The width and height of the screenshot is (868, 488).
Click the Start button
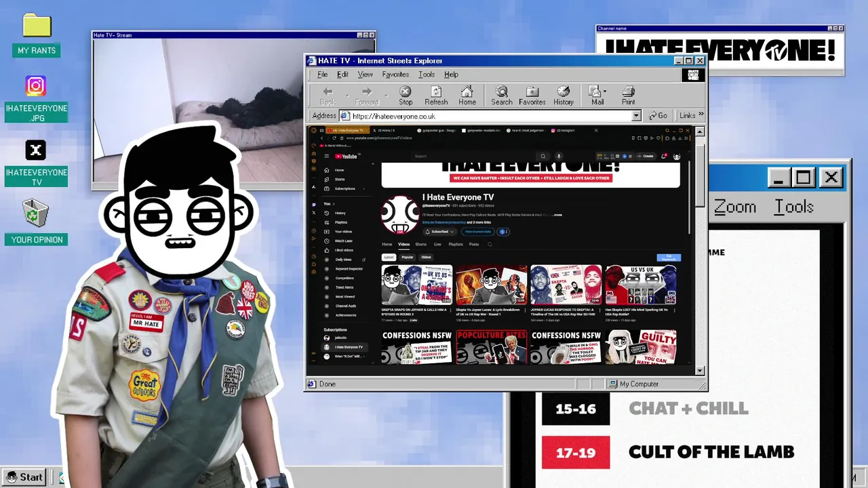(24, 477)
